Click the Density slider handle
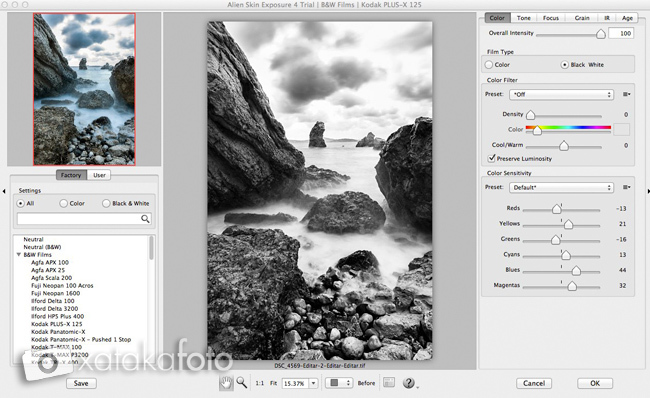This screenshot has height=398, width=650. [x=531, y=114]
